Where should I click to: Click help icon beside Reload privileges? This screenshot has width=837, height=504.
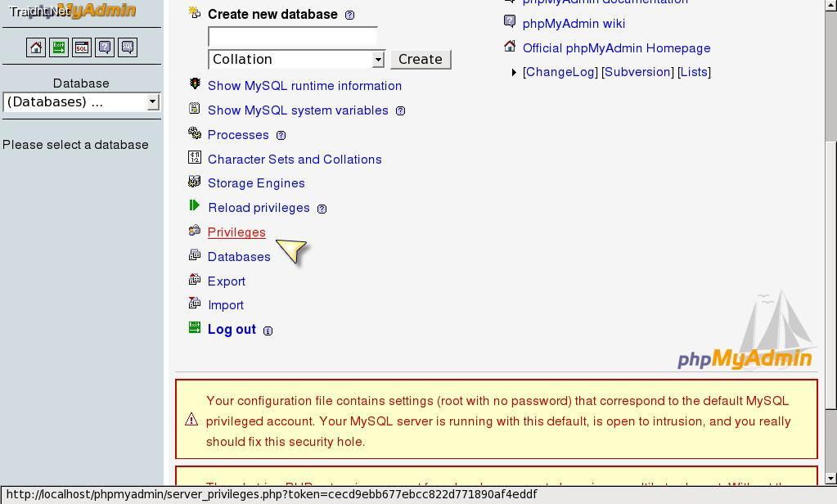pyautogui.click(x=322, y=209)
